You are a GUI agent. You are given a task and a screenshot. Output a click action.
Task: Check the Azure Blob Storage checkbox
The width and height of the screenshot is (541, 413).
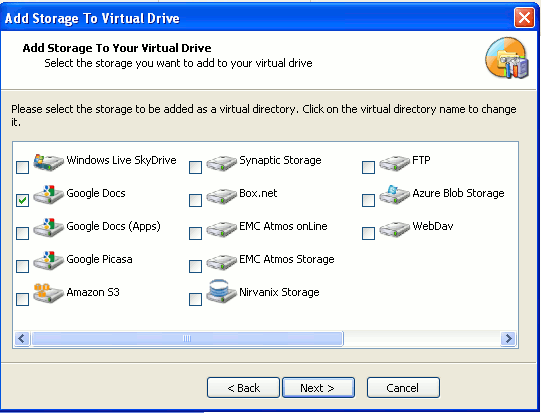click(368, 200)
